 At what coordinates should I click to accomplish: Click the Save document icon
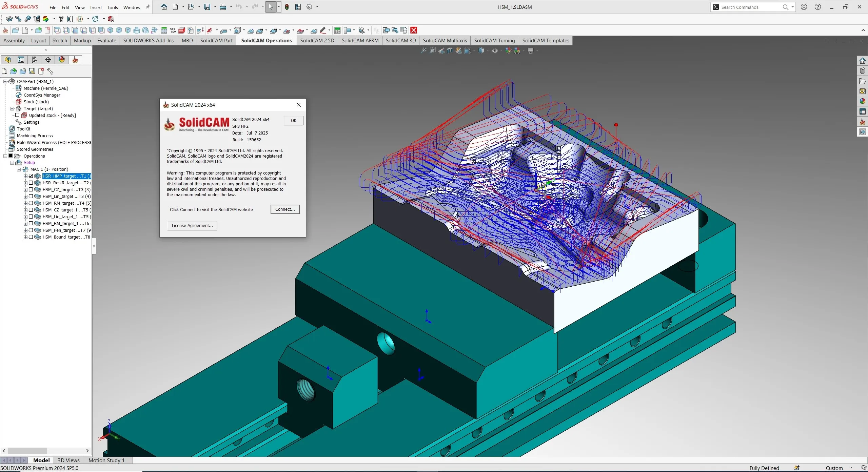pos(207,7)
